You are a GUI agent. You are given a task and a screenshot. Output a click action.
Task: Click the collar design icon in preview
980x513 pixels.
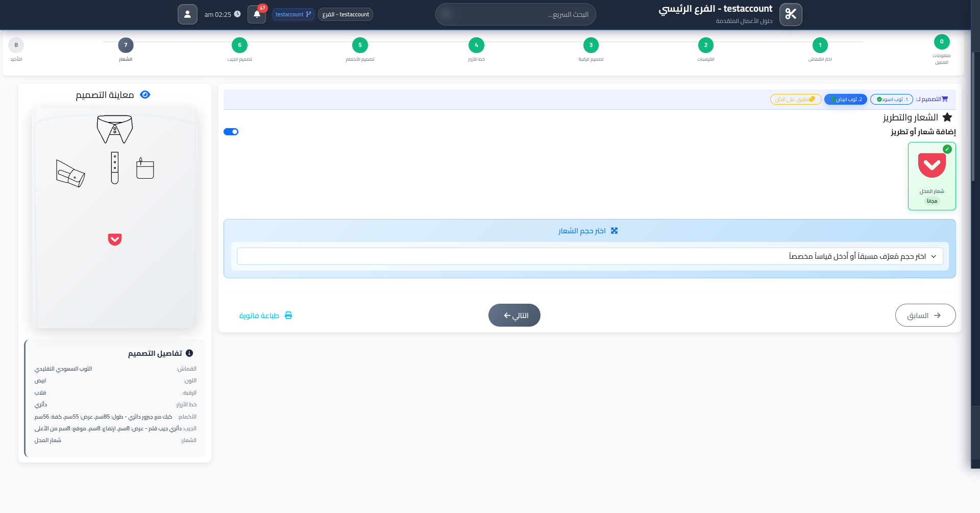tap(115, 129)
